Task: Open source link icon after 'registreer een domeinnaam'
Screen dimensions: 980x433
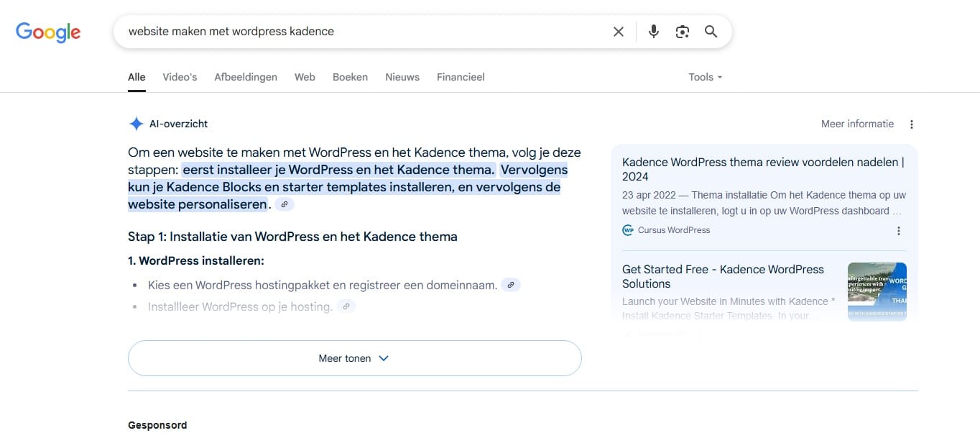Action: coord(510,285)
